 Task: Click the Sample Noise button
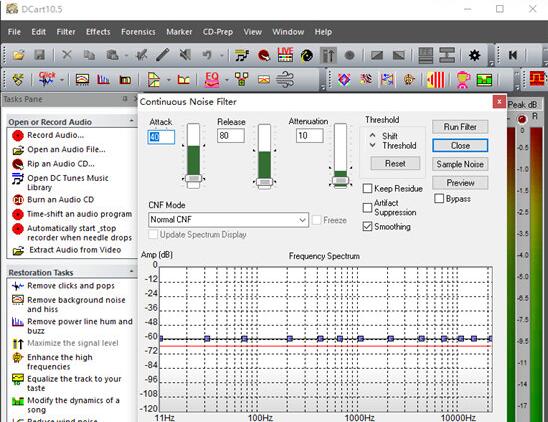point(460,164)
